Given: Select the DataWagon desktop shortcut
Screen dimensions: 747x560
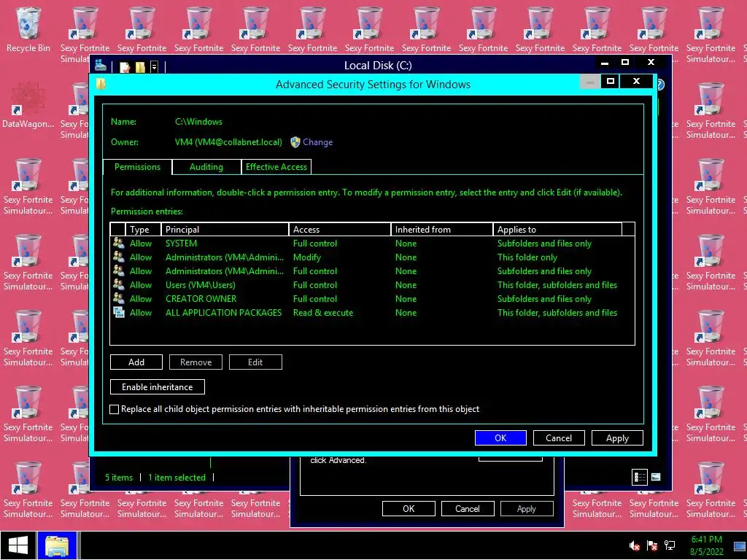Looking at the screenshot, I should pos(28,105).
